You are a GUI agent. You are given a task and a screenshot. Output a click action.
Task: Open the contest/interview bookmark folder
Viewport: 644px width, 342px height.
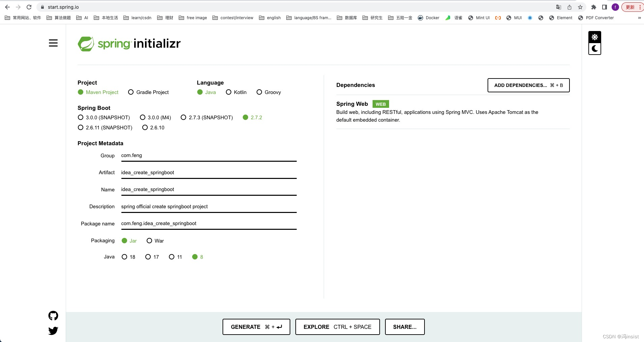tap(233, 18)
